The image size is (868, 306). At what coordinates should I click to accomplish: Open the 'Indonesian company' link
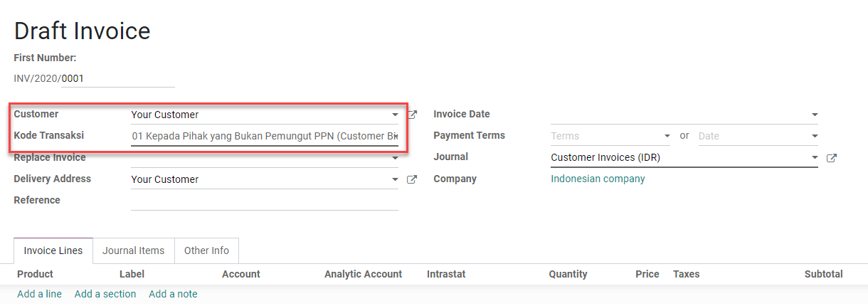598,179
